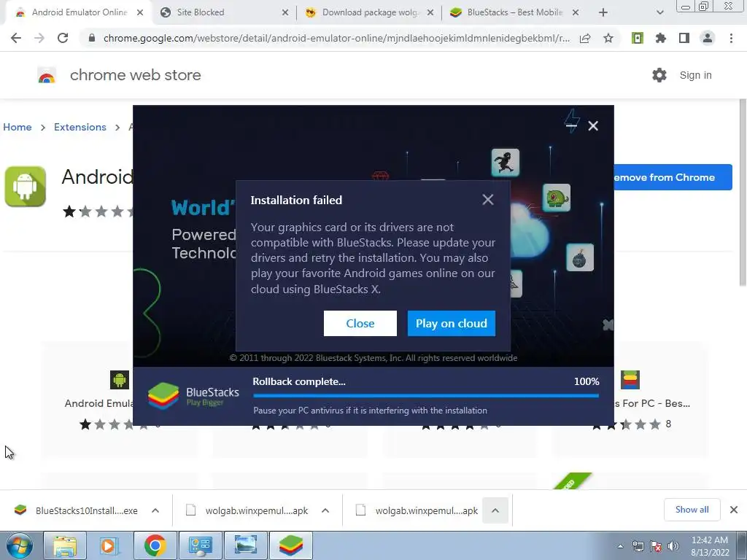Go to Home breadcrumb
747x560 pixels.
click(18, 127)
